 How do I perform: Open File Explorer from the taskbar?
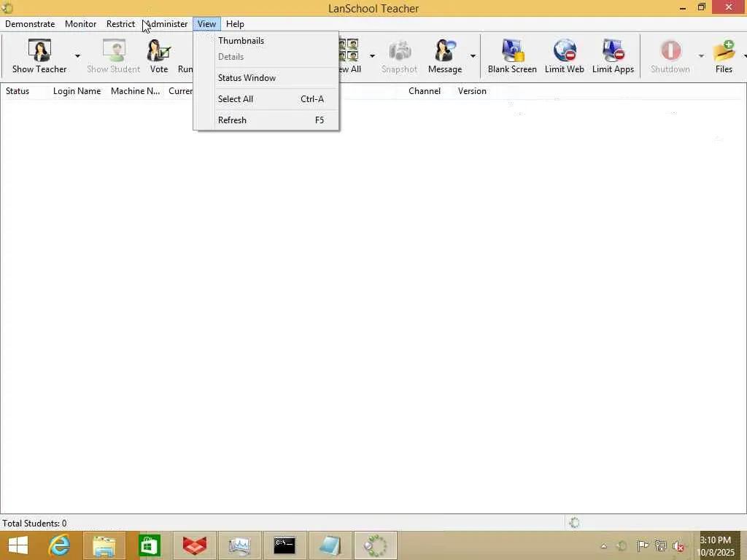(104, 545)
